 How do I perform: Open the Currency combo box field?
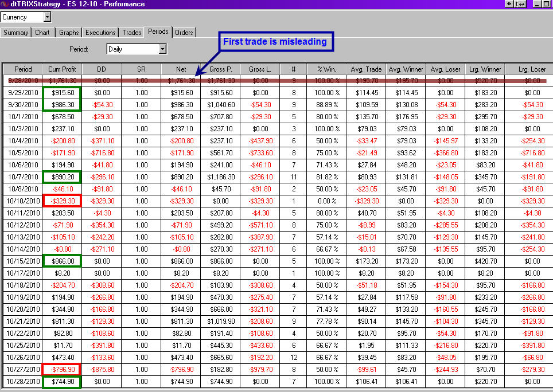[x=26, y=17]
